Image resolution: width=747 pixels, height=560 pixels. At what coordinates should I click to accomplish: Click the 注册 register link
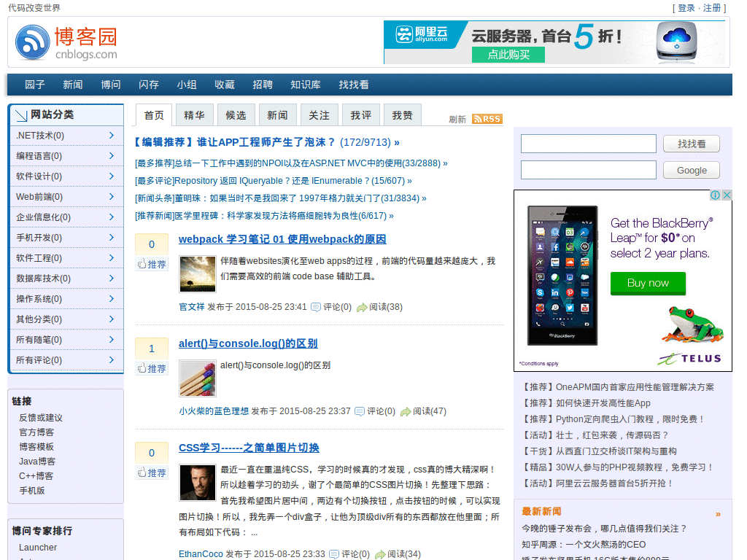712,8
